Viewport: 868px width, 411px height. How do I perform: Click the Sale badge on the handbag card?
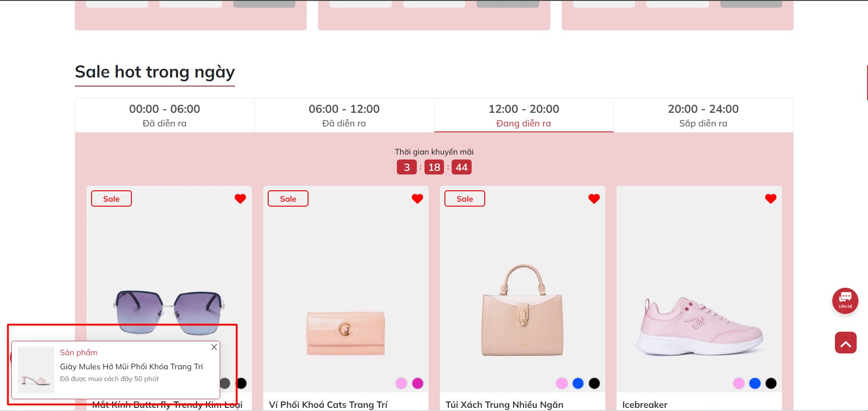[465, 198]
